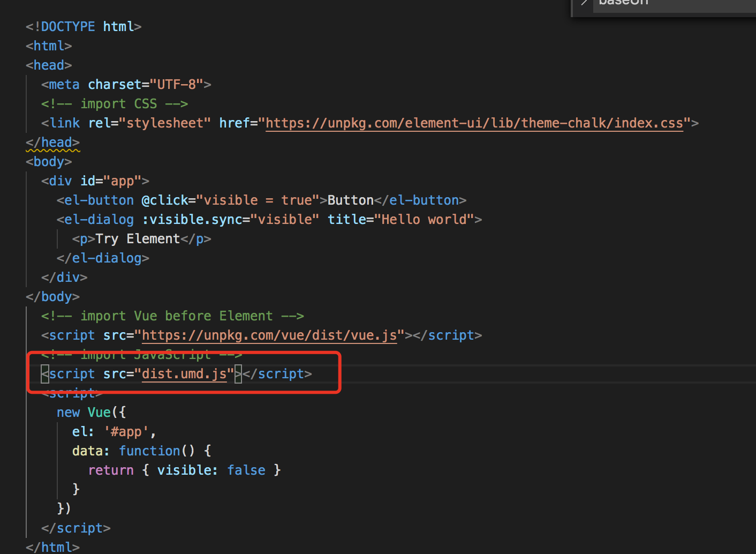Select the el-button Button element

pyautogui.click(x=351, y=200)
